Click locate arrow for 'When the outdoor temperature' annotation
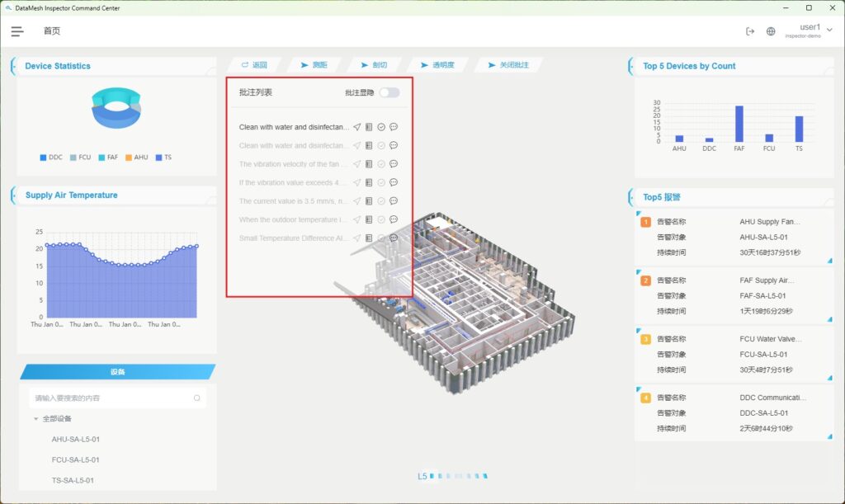The image size is (845, 504). [x=357, y=219]
